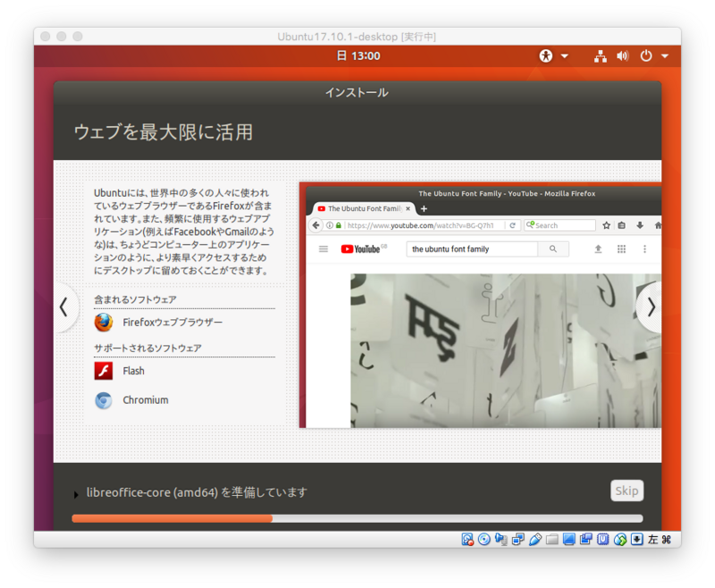The height and width of the screenshot is (588, 715).
Task: Click the host key indicator 左 ⌘
Action: (660, 540)
